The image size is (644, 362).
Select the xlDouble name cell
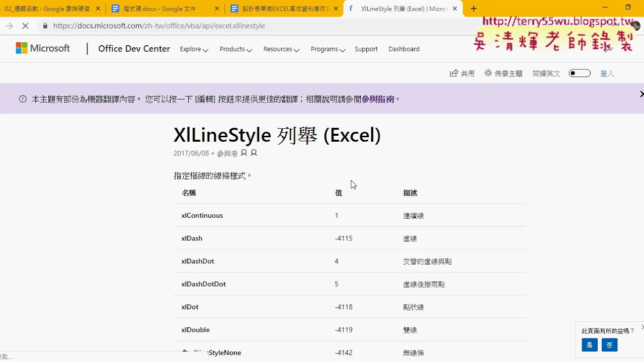point(196,330)
